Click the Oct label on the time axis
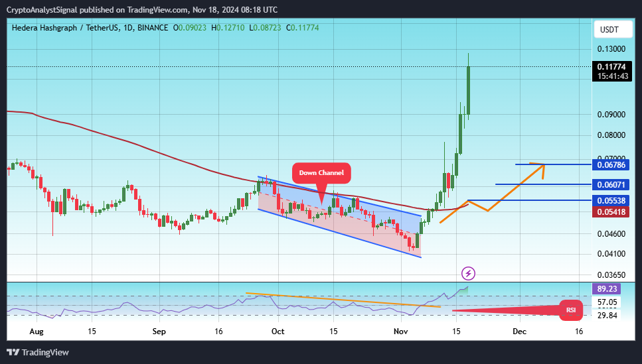The image size is (642, 364). pos(278,332)
